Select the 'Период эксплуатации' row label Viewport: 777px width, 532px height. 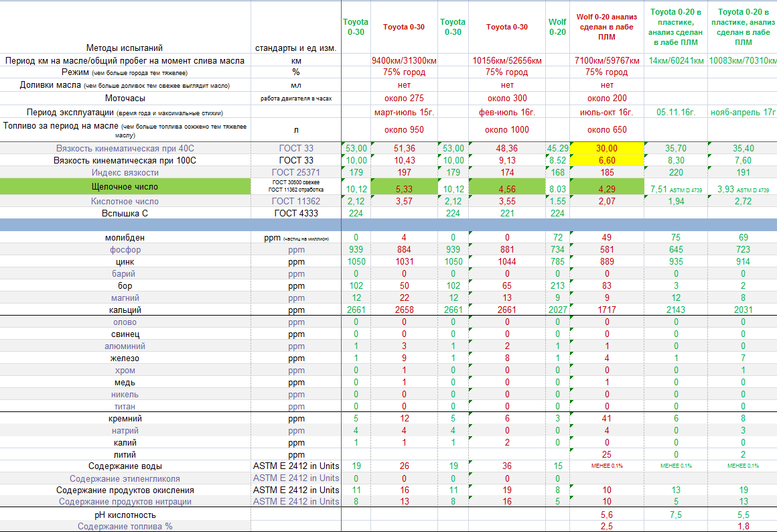(x=125, y=113)
